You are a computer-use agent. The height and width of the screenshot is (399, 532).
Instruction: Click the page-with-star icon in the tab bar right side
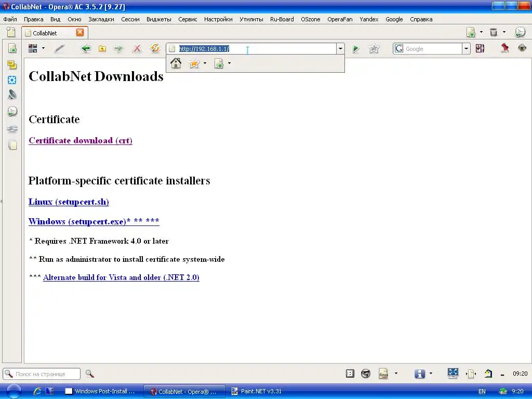[471, 32]
